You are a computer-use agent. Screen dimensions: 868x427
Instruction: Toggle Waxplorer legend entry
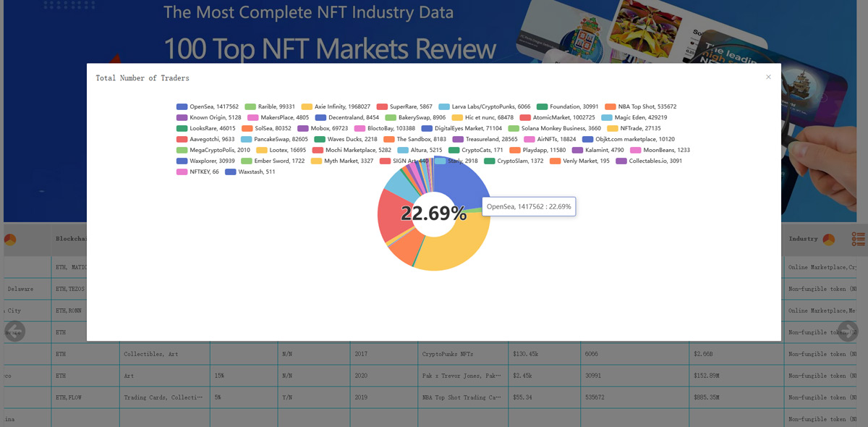205,161
